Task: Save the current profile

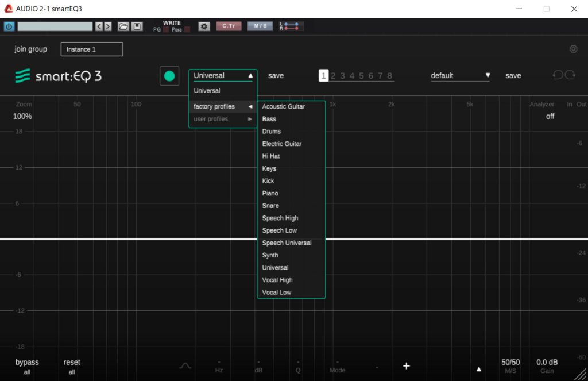Action: coord(276,75)
